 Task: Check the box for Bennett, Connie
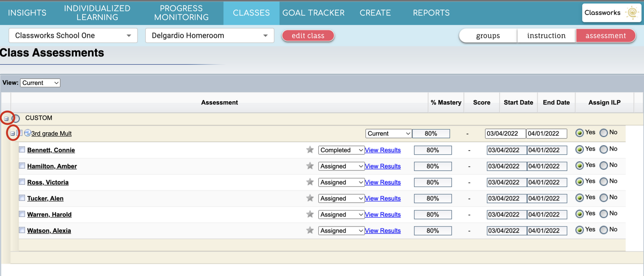click(x=22, y=149)
